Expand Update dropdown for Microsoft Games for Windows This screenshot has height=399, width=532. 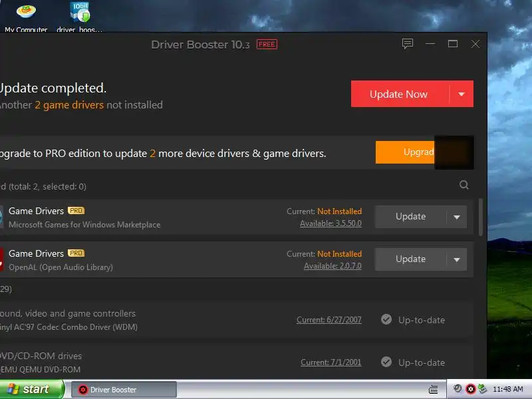457,217
